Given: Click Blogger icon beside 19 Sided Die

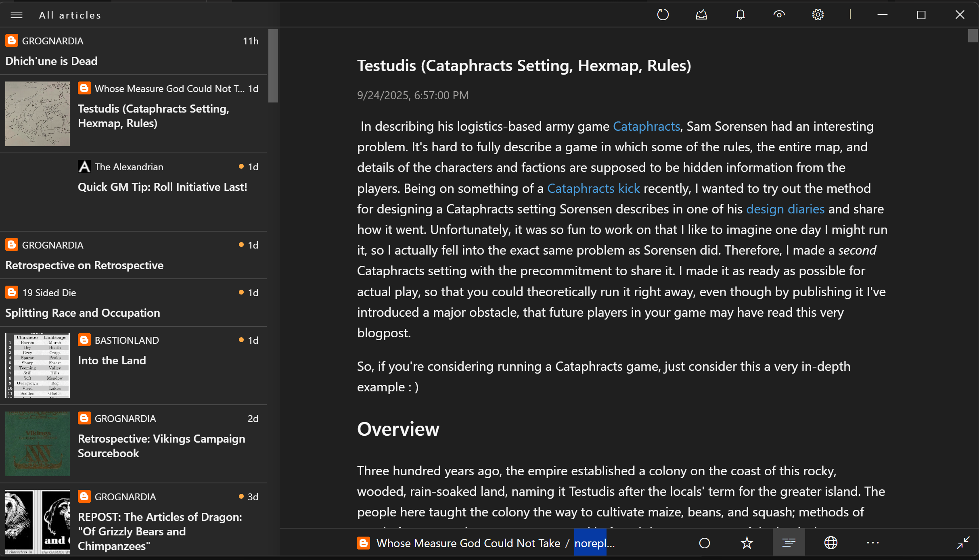Looking at the screenshot, I should pyautogui.click(x=11, y=292).
